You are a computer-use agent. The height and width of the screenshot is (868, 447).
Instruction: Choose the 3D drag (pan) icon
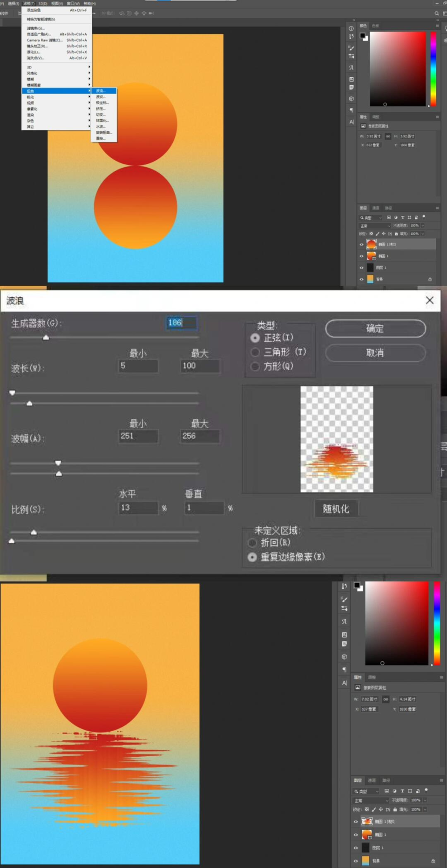coord(136,13)
